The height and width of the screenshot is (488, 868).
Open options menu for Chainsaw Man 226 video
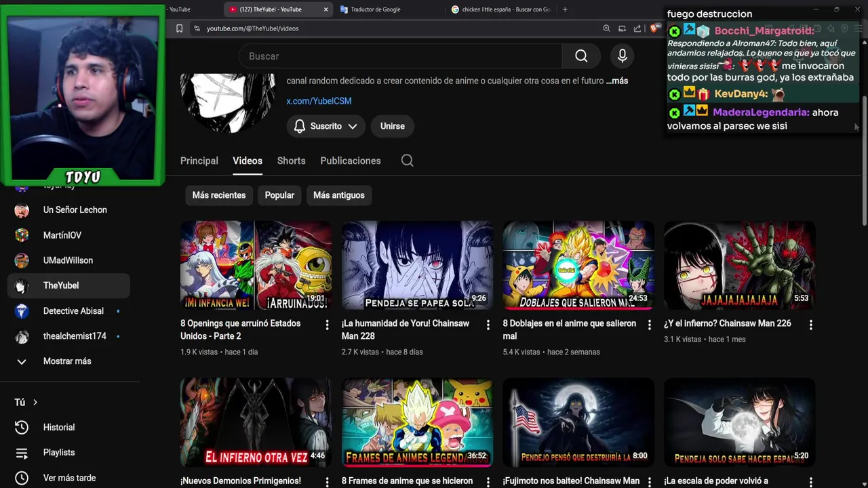click(810, 325)
